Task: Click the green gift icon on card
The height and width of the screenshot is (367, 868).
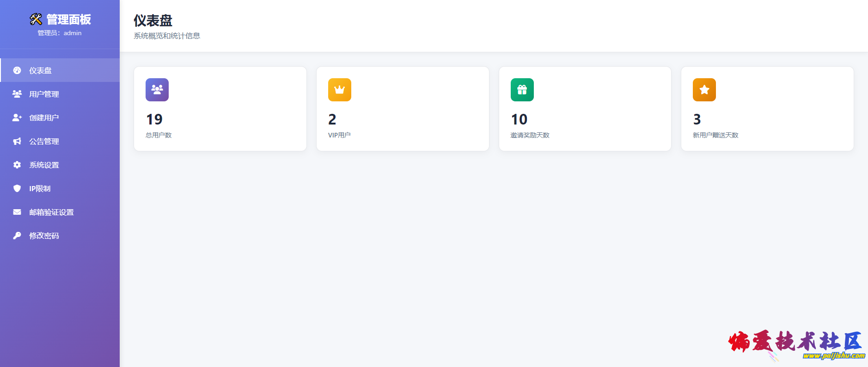Action: pyautogui.click(x=522, y=90)
